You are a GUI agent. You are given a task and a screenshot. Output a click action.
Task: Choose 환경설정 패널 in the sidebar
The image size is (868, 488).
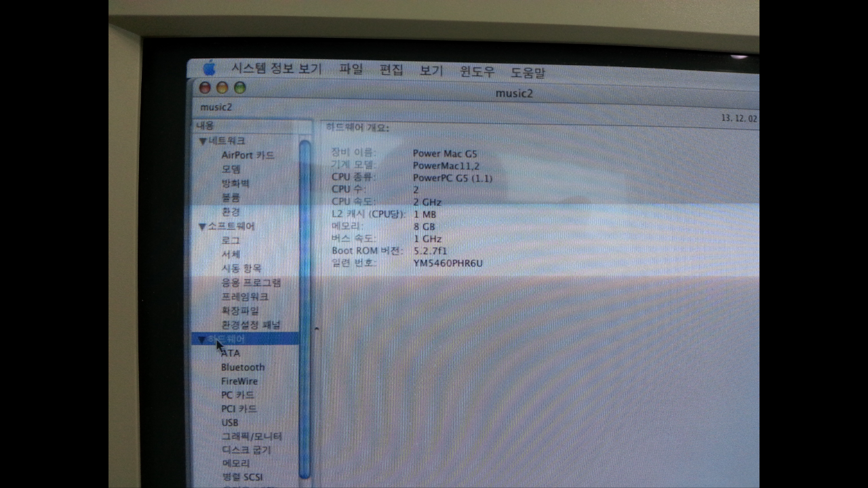click(x=251, y=325)
